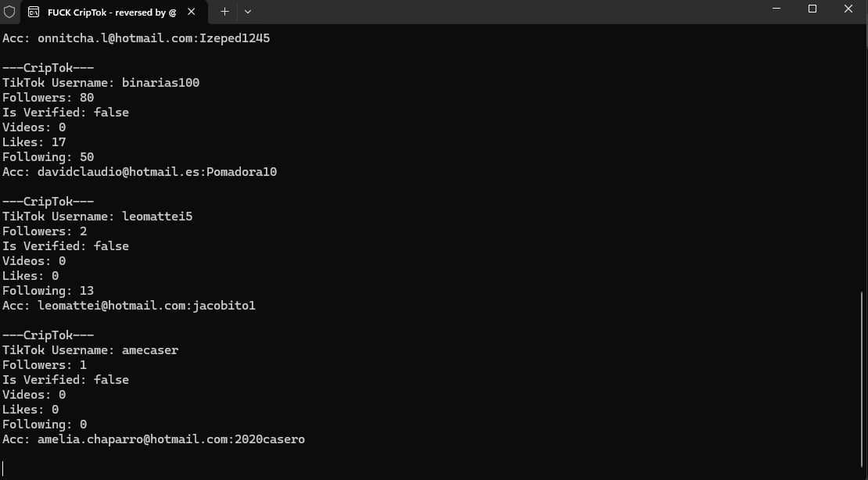Click the empty title bar drag area
The height and width of the screenshot is (480, 868).
508,12
